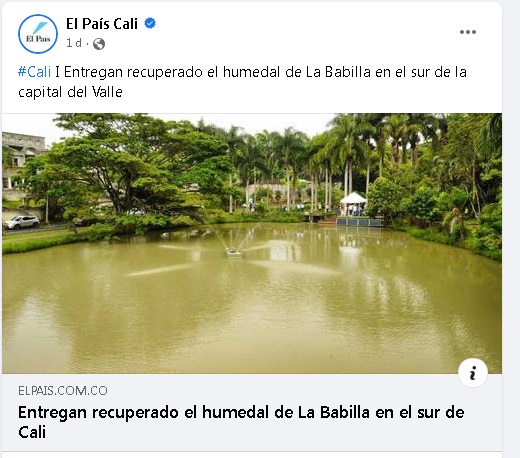Open the El País Cali profile picture
520x458 pixels.
[38, 34]
